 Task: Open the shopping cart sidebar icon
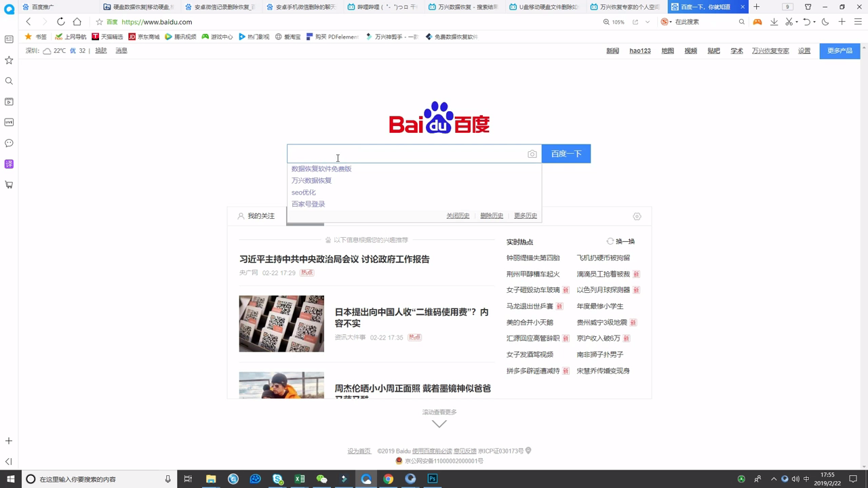[x=9, y=184]
